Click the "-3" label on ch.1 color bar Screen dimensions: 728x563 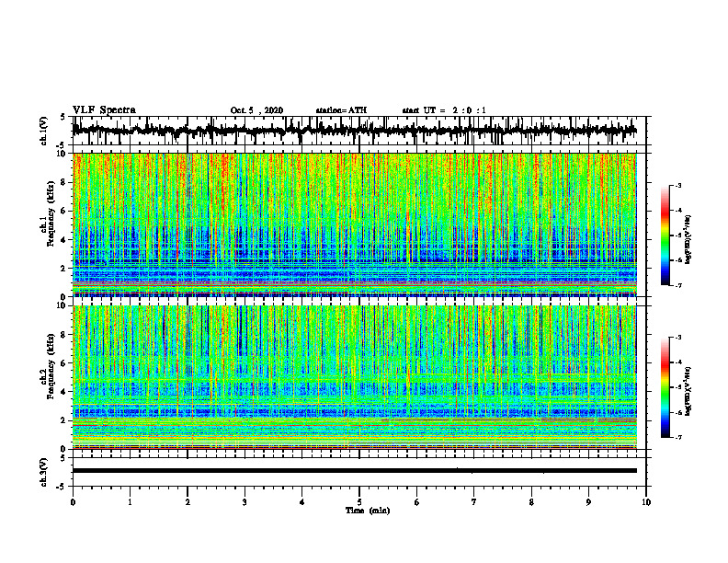pyautogui.click(x=677, y=185)
